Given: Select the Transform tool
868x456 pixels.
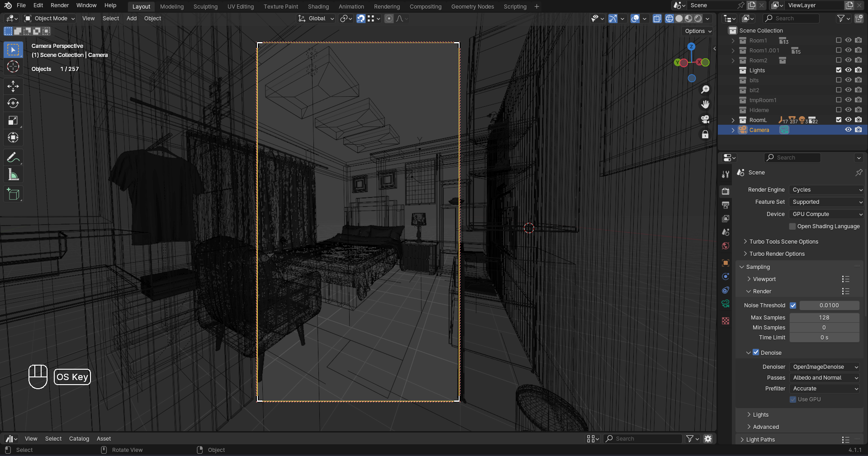Looking at the screenshot, I should [x=13, y=137].
